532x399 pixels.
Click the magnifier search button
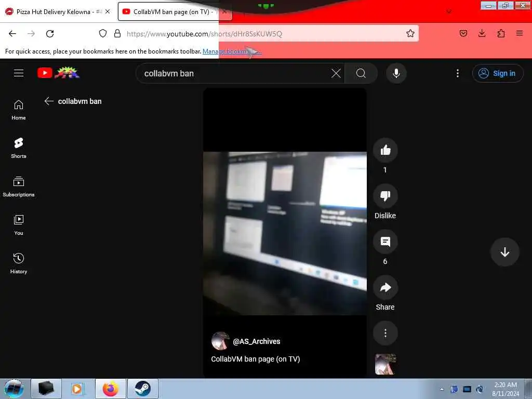click(361, 73)
